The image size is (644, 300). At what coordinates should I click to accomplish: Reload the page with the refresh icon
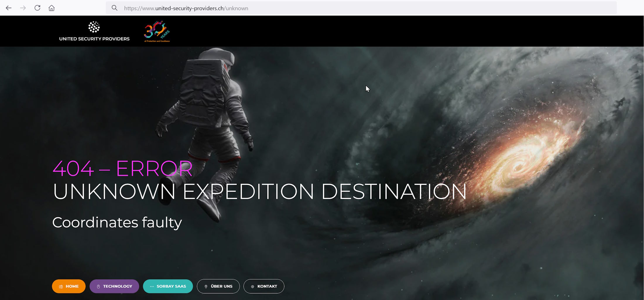point(37,8)
